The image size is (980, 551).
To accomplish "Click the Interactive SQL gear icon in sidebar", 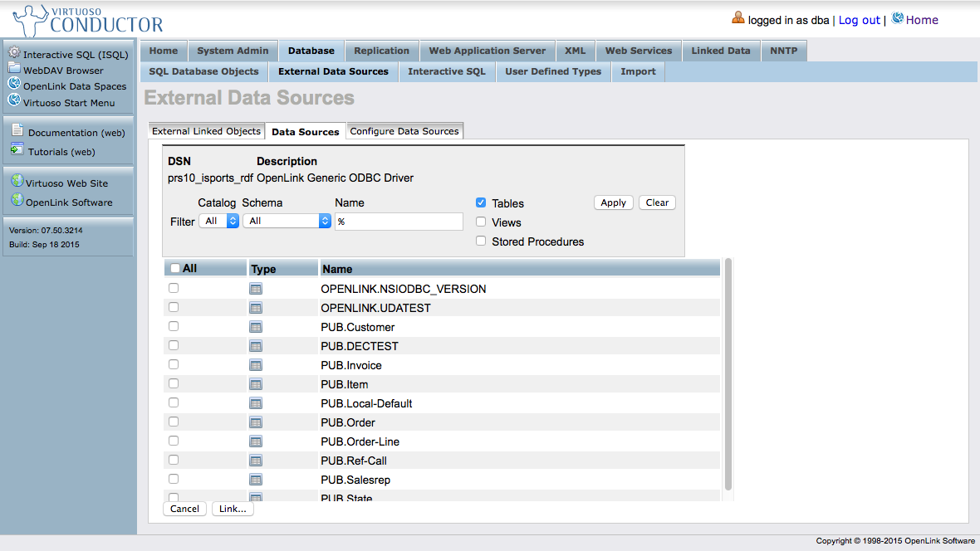I will coord(14,53).
